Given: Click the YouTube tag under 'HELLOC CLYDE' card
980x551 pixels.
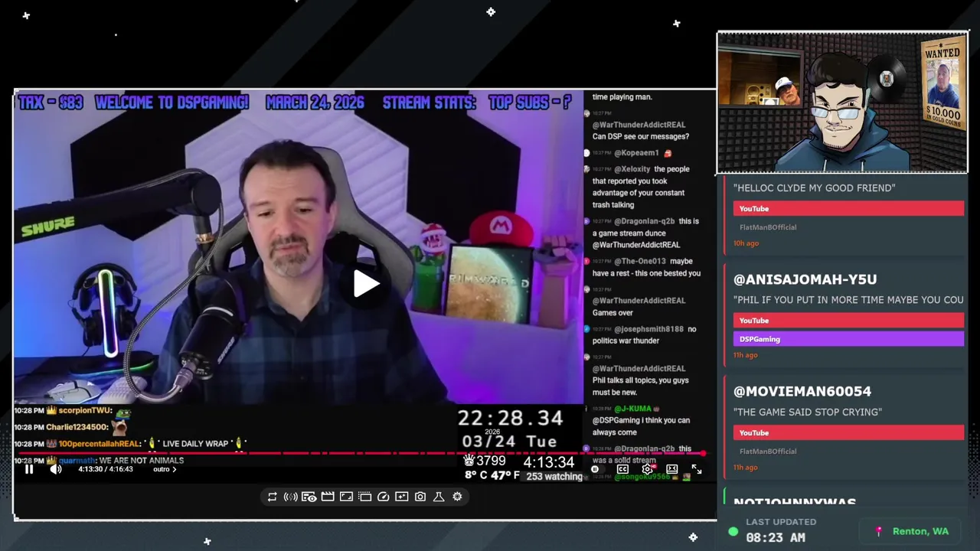Looking at the screenshot, I should [x=848, y=209].
